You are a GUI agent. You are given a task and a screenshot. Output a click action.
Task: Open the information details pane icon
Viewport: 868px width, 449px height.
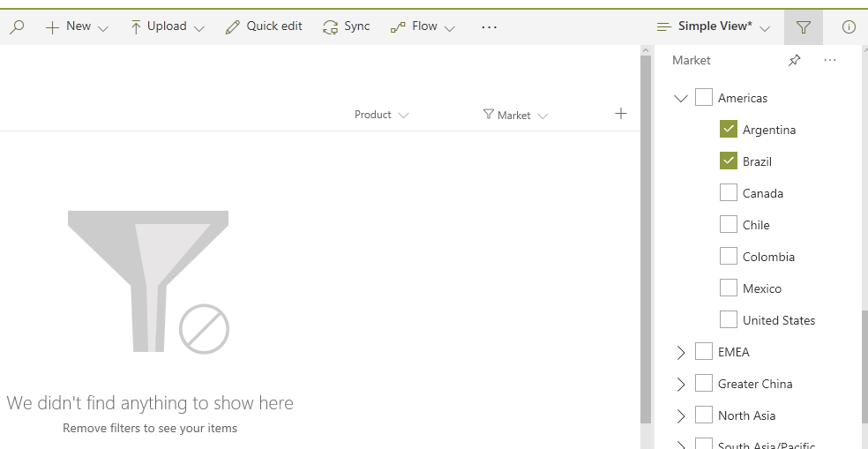[849, 27]
